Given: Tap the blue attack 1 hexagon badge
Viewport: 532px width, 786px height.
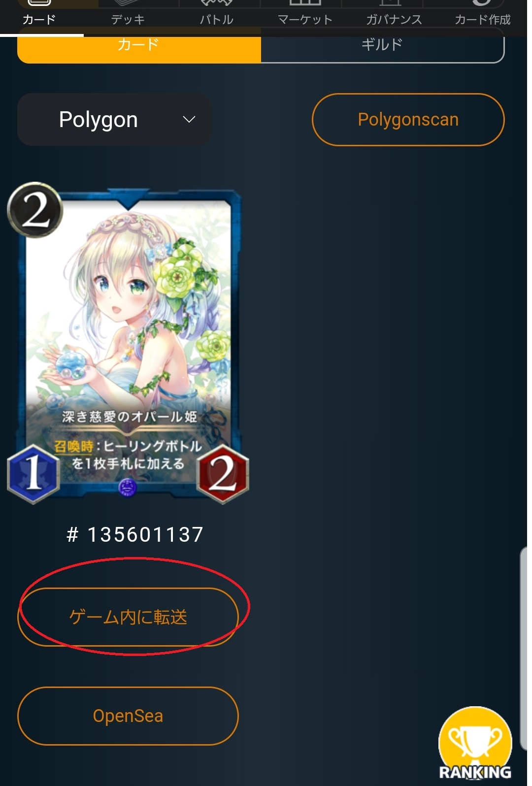Looking at the screenshot, I should (33, 473).
